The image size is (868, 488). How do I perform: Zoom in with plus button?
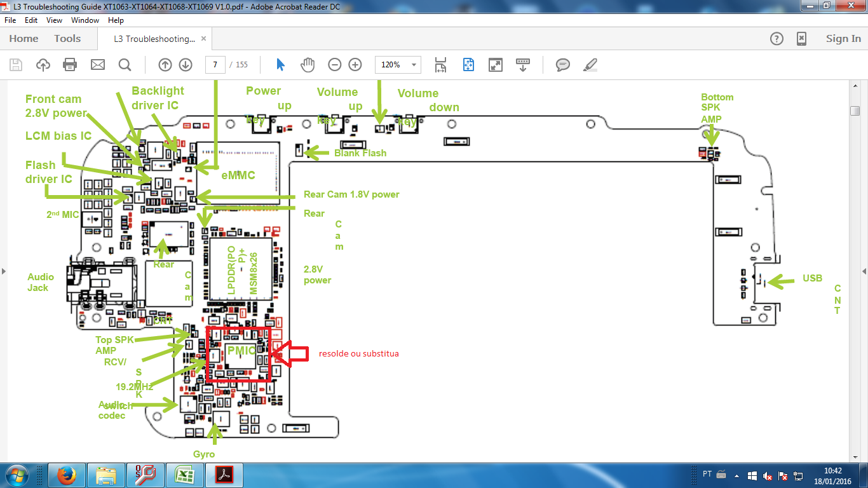(355, 65)
